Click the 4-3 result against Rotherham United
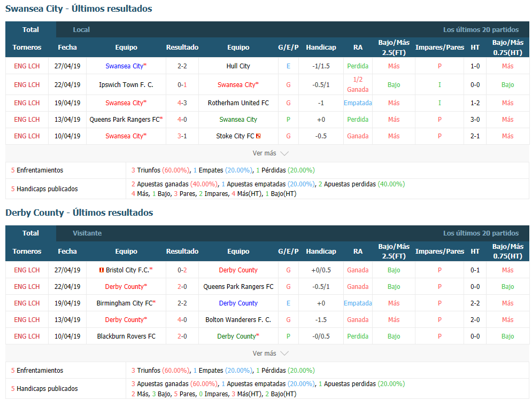This screenshot has height=400, width=532. (182, 103)
